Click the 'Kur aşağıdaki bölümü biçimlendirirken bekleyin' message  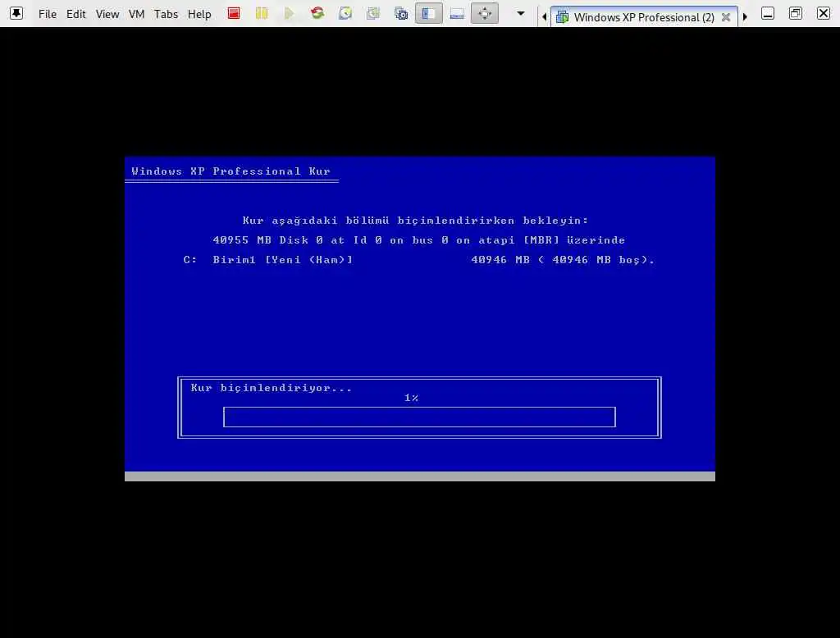(x=415, y=220)
